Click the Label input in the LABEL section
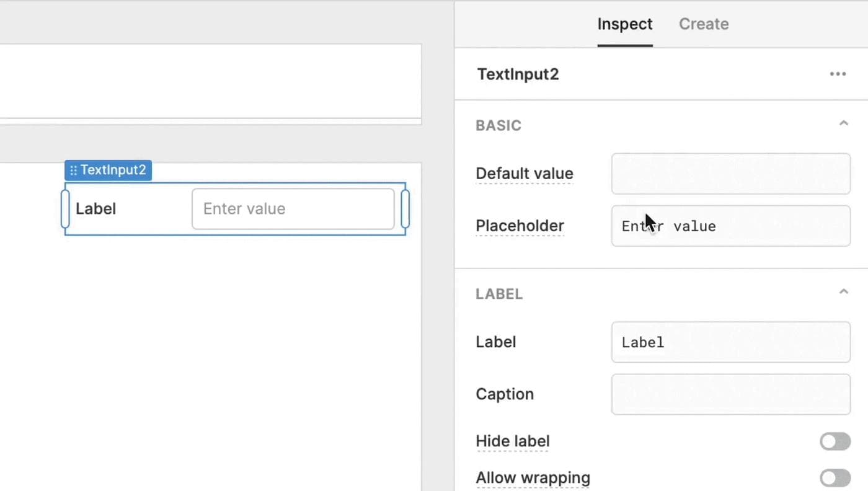The width and height of the screenshot is (868, 491). (730, 342)
